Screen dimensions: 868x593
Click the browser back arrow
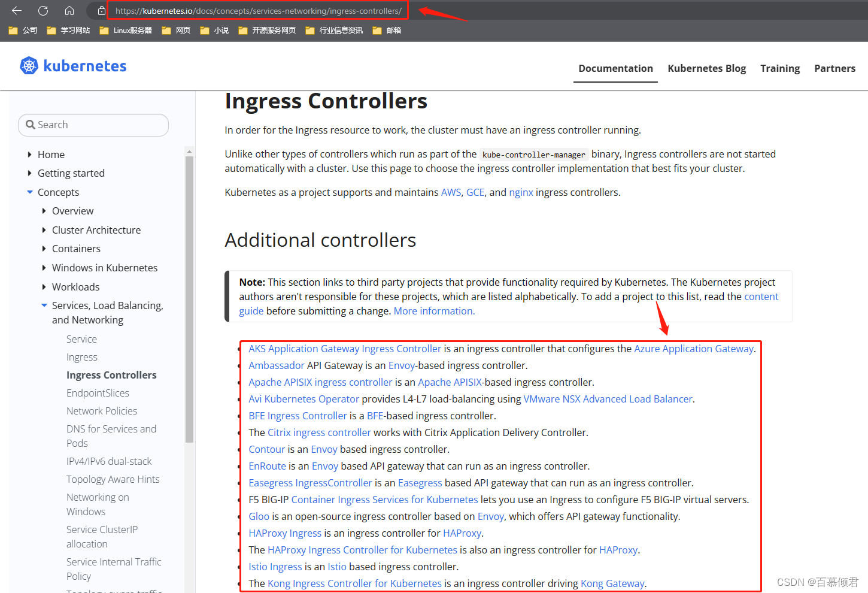[x=17, y=11]
